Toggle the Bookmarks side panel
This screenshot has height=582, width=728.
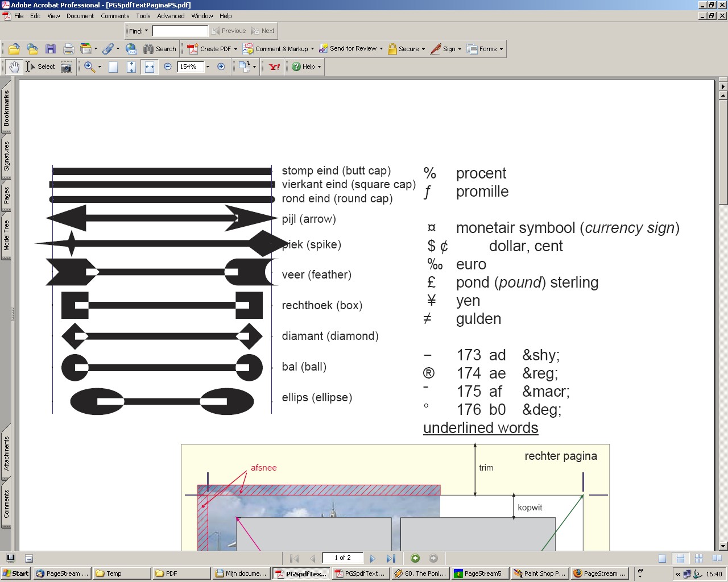tap(6, 108)
